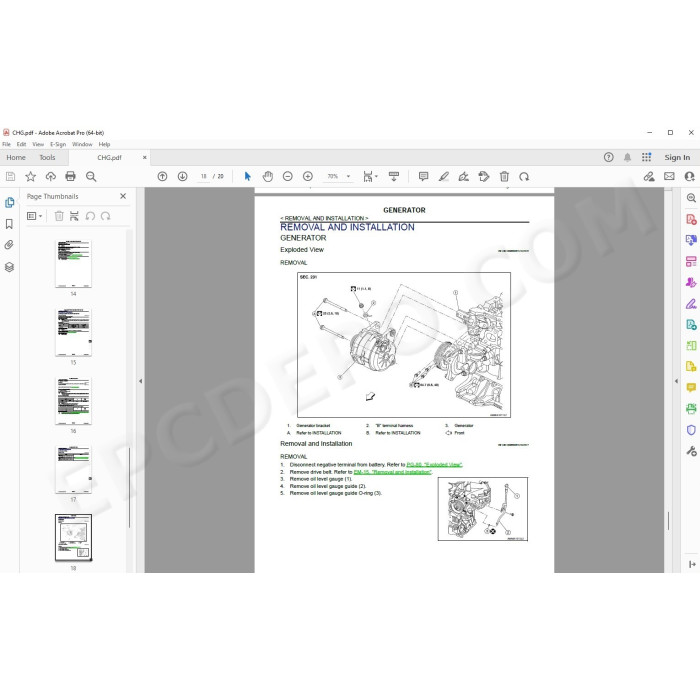Zoom out with the minus button
Screen dimensions: 700x700
288,176
